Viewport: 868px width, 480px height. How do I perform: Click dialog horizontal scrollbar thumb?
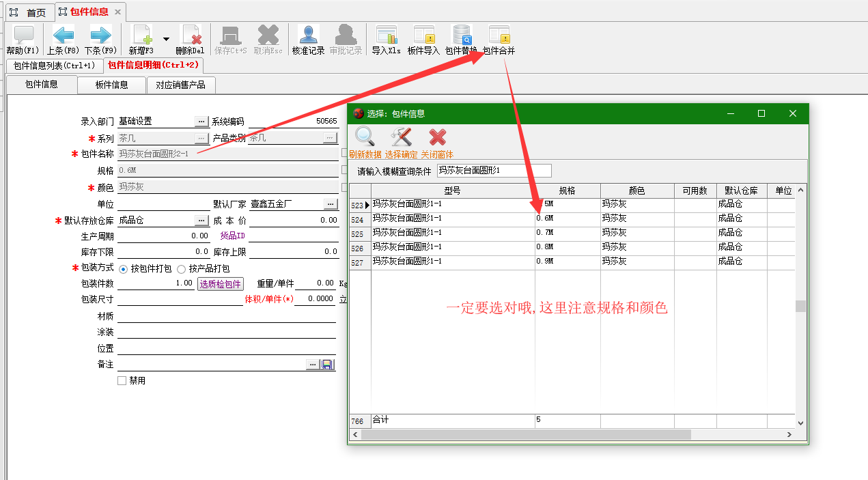pos(526,434)
